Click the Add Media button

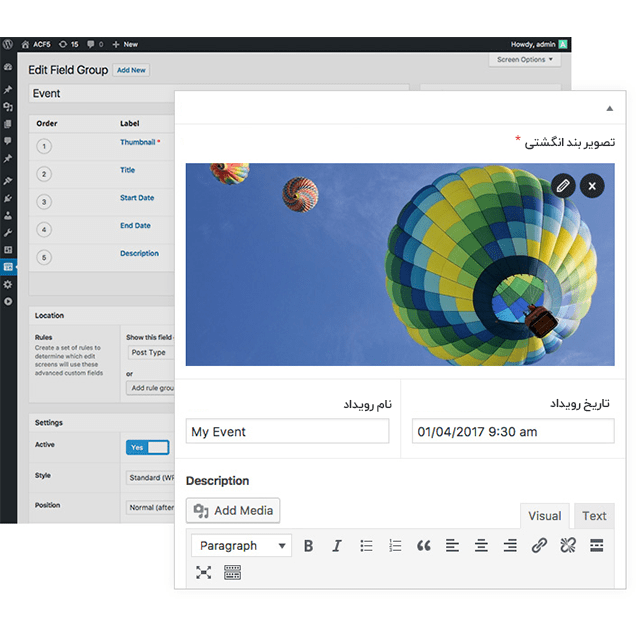tap(233, 510)
